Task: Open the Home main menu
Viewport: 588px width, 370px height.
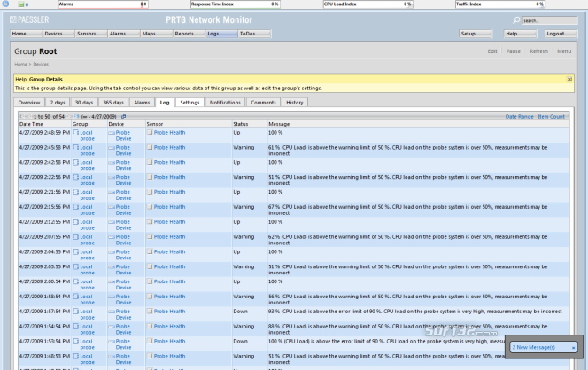Action: coord(26,34)
